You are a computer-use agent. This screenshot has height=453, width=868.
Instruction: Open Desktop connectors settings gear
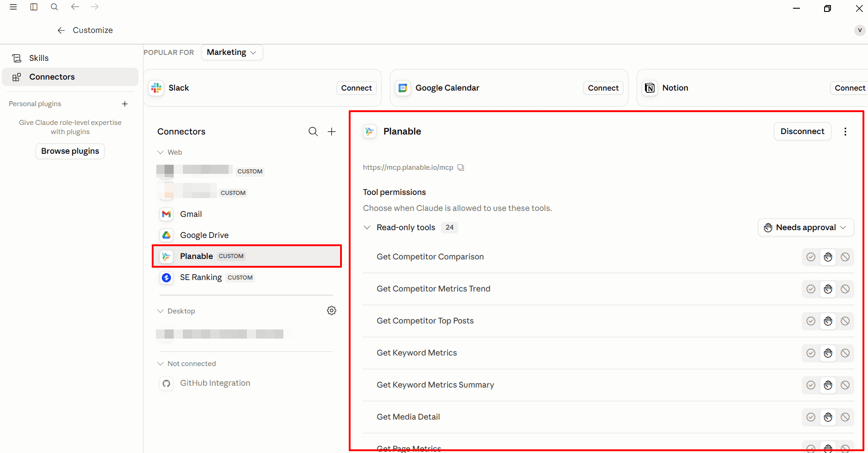pos(332,311)
